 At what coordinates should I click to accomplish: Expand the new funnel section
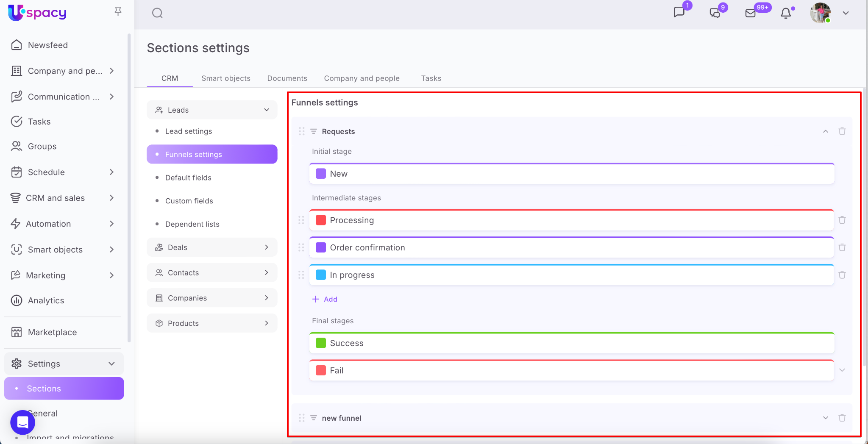pos(826,418)
